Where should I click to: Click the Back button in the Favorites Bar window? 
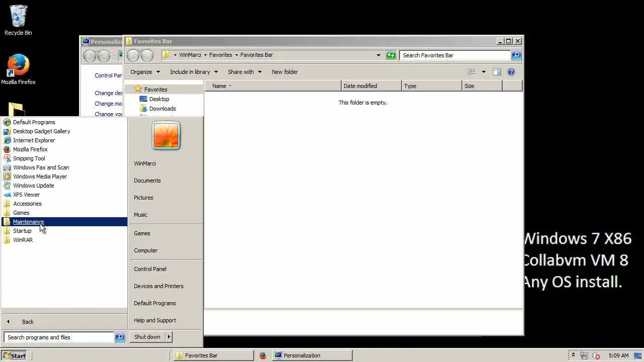(133, 55)
